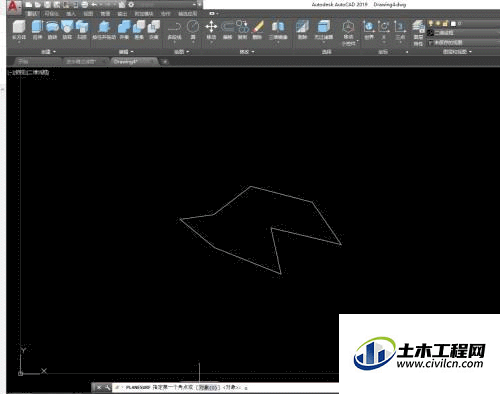Expand the Layers and View panel arrow
Image resolution: width=500 pixels, height=394 pixels.
point(470,52)
